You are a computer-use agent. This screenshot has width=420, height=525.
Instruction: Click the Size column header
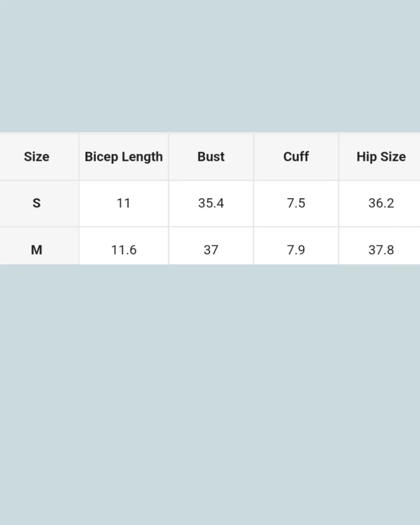pos(37,157)
